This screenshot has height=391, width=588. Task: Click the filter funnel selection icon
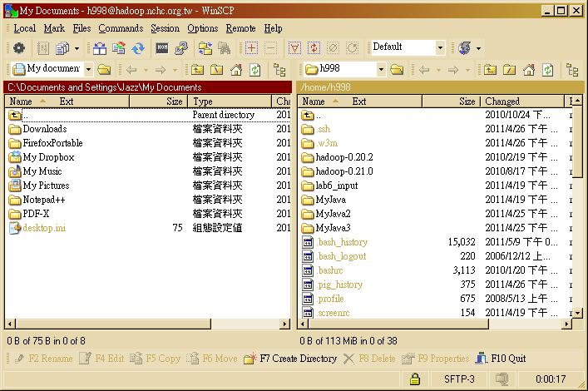click(x=294, y=48)
